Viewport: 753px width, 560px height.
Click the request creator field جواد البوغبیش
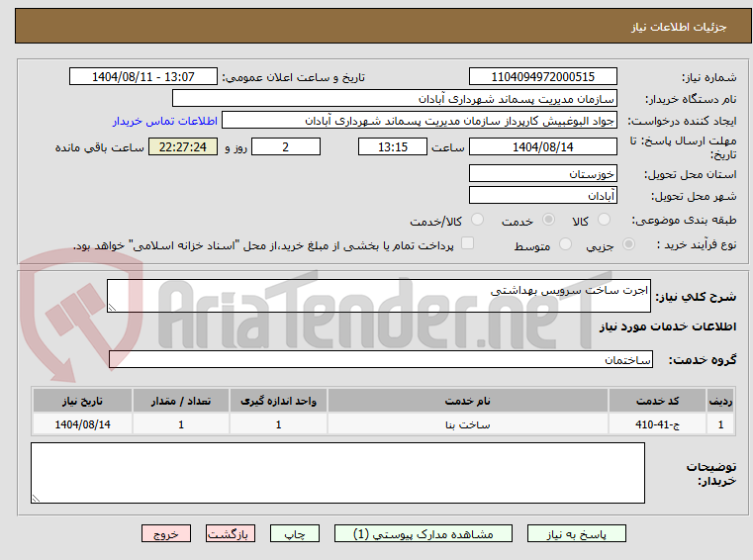tap(420, 121)
